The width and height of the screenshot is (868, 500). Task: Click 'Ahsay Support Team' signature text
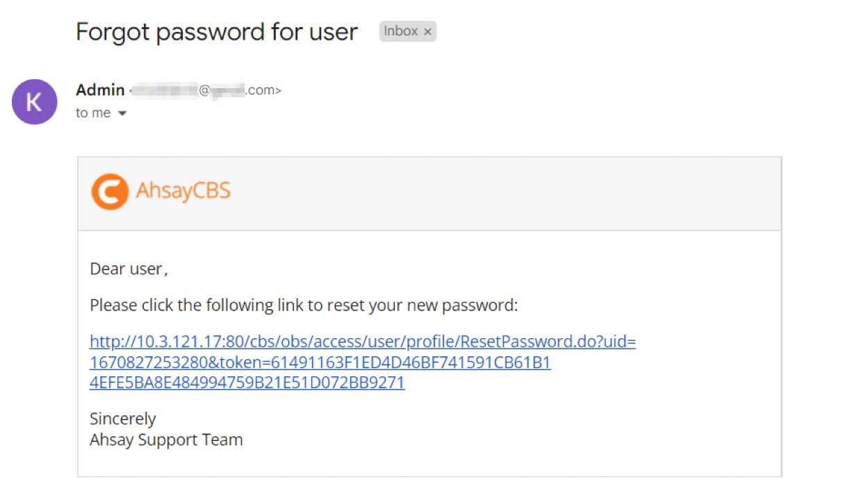click(166, 439)
